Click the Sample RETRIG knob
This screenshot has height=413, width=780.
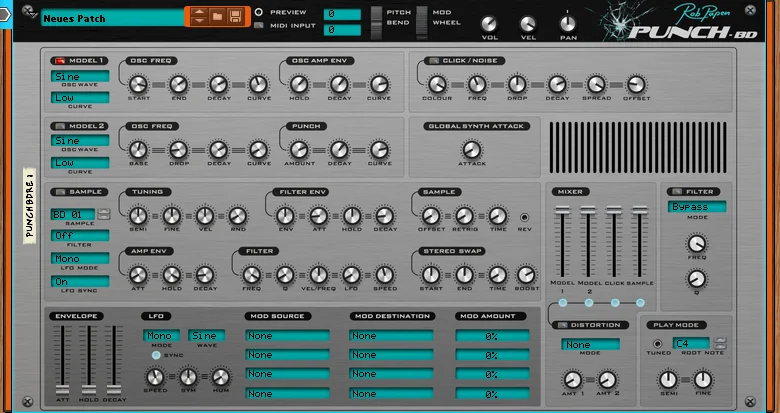tap(465, 216)
